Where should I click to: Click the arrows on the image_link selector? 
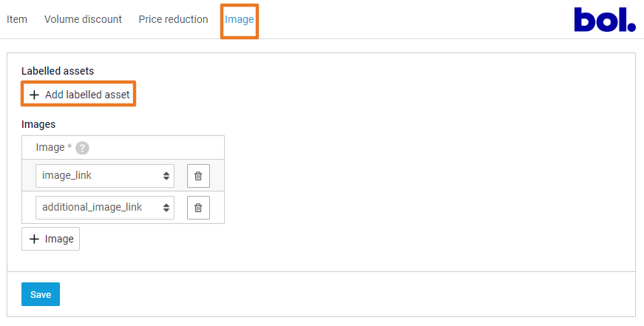tap(166, 176)
